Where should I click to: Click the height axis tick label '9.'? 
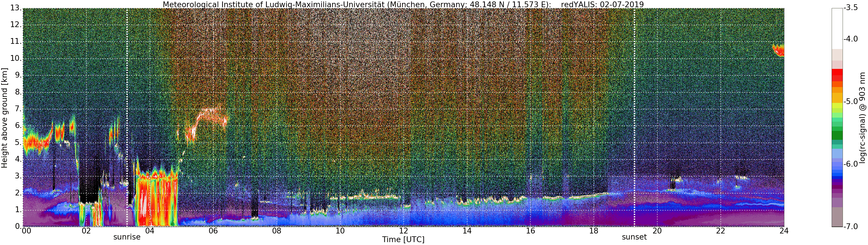pos(18,75)
